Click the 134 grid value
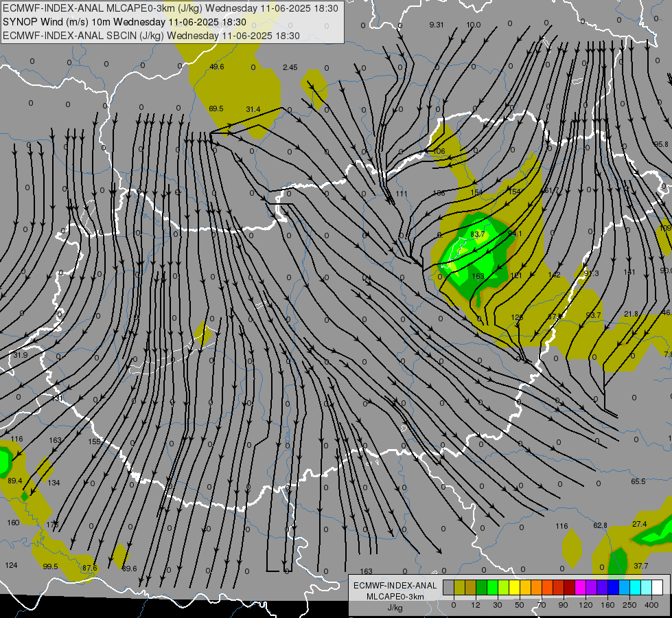Screen dimensions: 672x618 [54, 483]
